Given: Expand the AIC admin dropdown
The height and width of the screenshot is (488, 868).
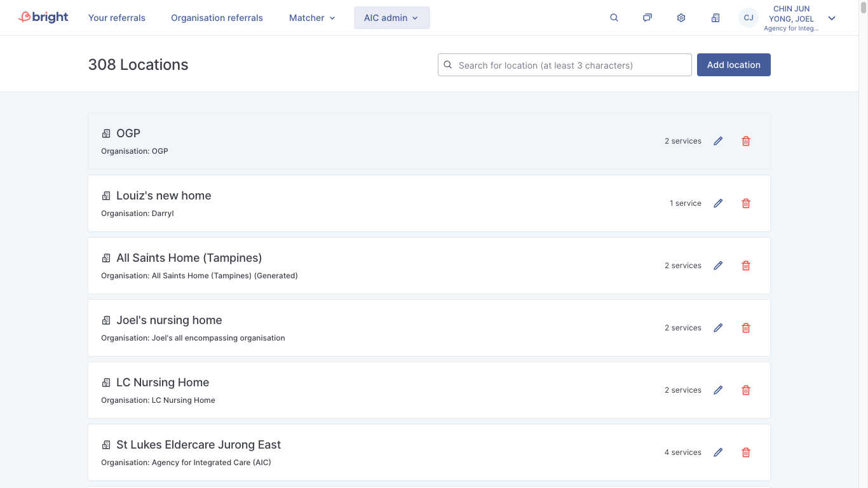Looking at the screenshot, I should tap(391, 18).
